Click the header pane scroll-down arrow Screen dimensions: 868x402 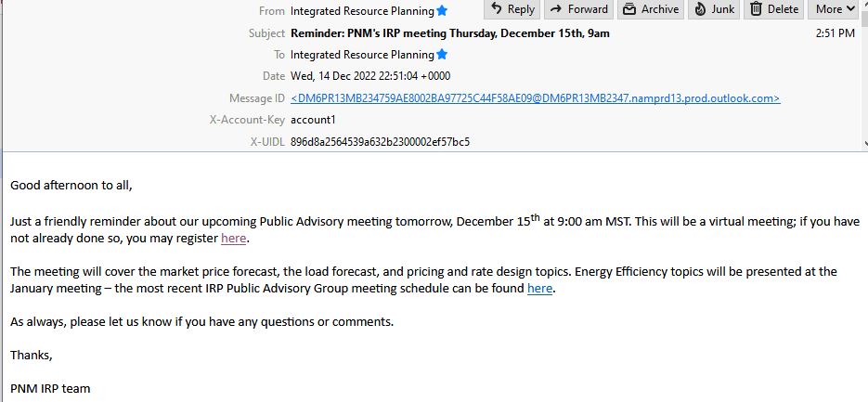[x=864, y=143]
